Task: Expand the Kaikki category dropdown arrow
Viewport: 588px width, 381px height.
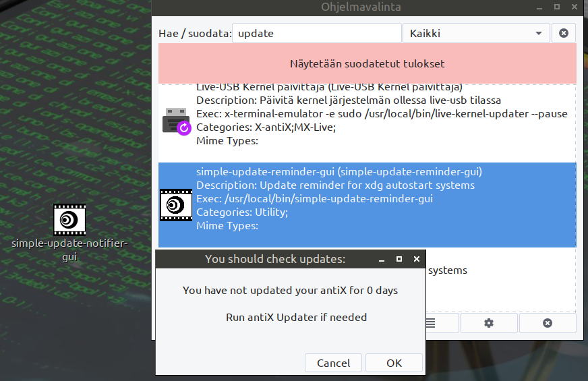Action: [539, 33]
